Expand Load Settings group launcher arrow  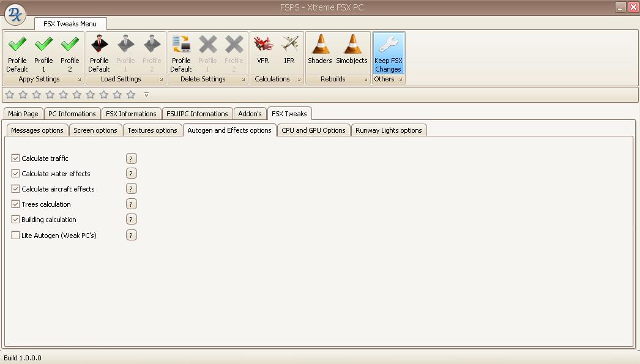(x=162, y=80)
